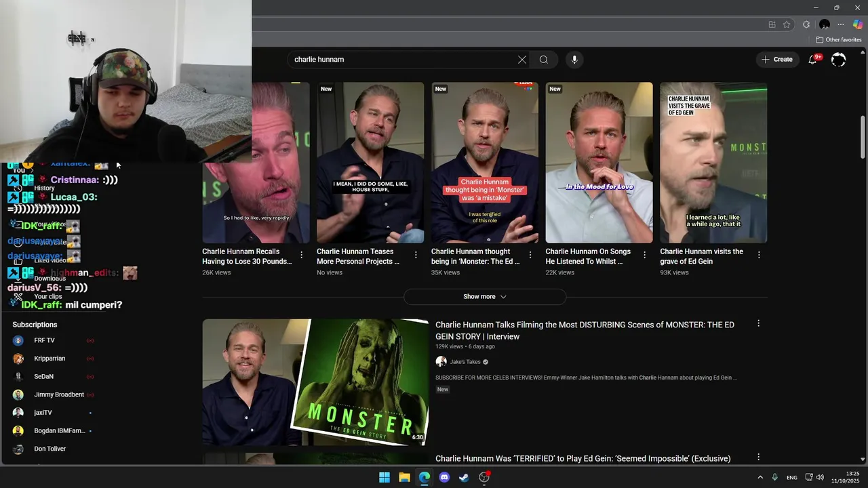Open File Explorer from the taskbar
868x488 pixels.
pos(404,477)
